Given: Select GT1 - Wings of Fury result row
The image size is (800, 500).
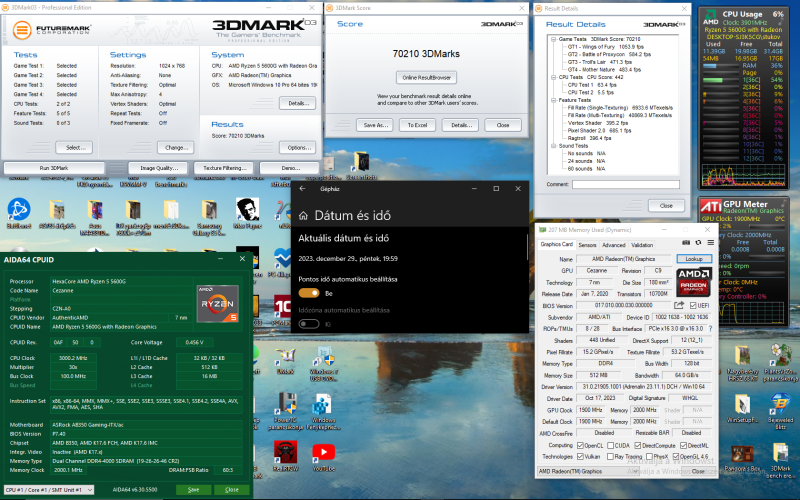Looking at the screenshot, I should (x=606, y=46).
